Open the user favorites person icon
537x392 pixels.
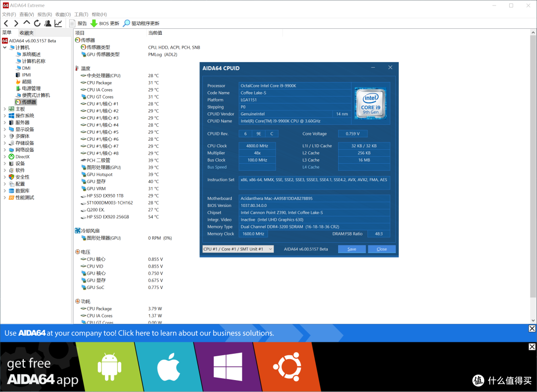coord(48,23)
